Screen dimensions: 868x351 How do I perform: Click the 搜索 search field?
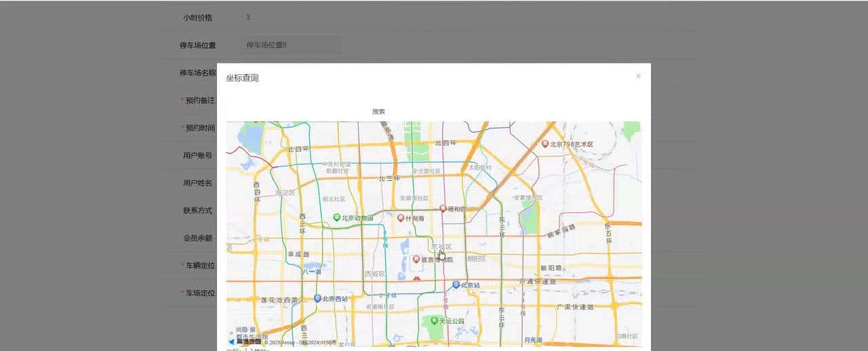click(x=378, y=111)
